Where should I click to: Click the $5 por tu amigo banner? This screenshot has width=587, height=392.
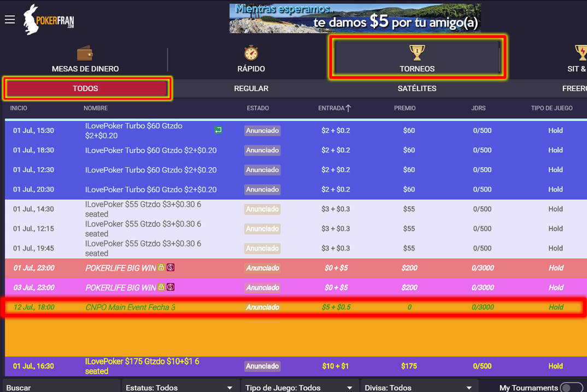point(355,19)
